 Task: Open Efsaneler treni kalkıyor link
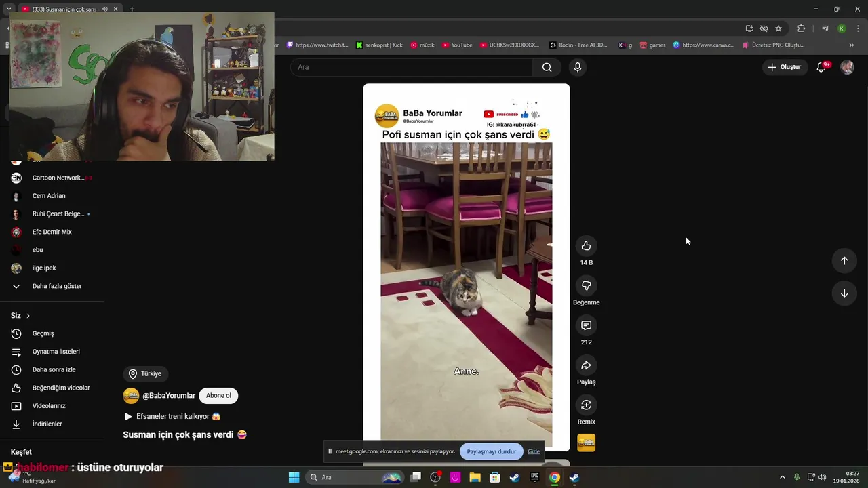point(172,416)
